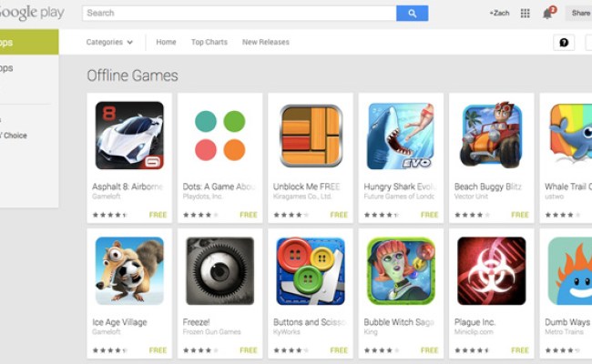Open the Freeze! game icon
The width and height of the screenshot is (592, 364).
[220, 271]
